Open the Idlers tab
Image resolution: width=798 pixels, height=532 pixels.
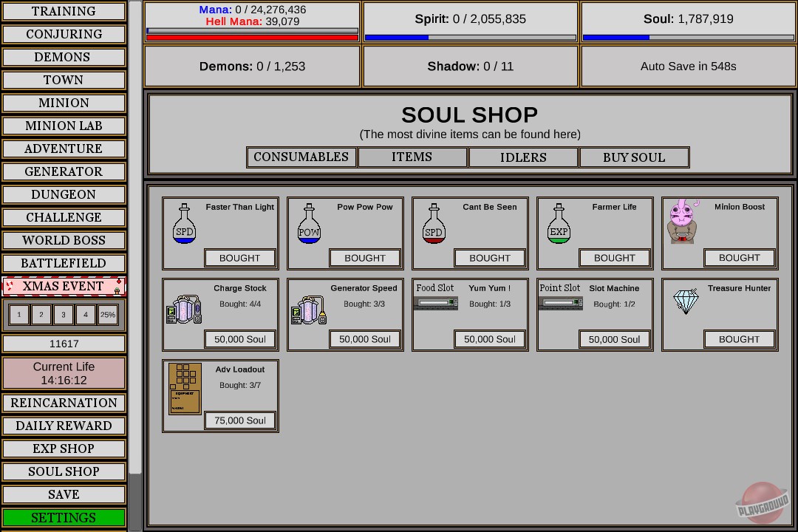pos(523,157)
